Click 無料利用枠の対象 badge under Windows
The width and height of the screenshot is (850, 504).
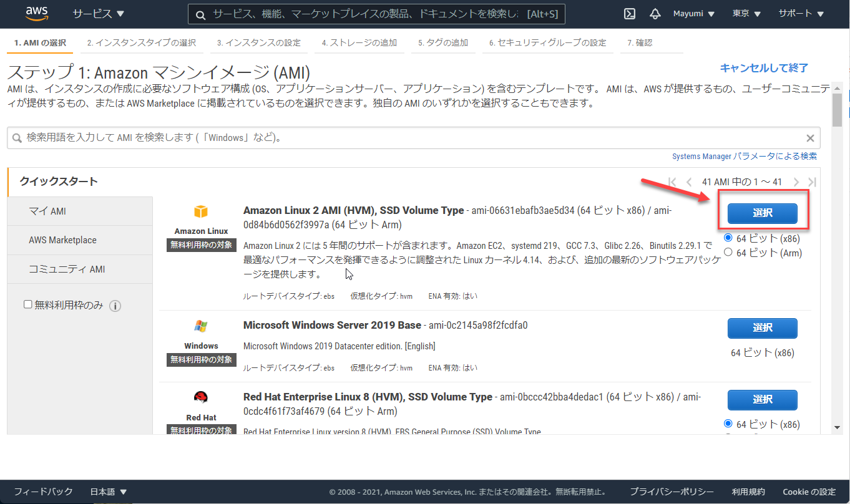coord(202,360)
